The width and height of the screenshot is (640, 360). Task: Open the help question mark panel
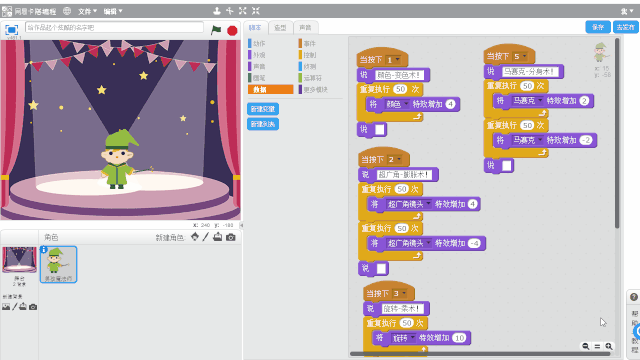pos(633,297)
